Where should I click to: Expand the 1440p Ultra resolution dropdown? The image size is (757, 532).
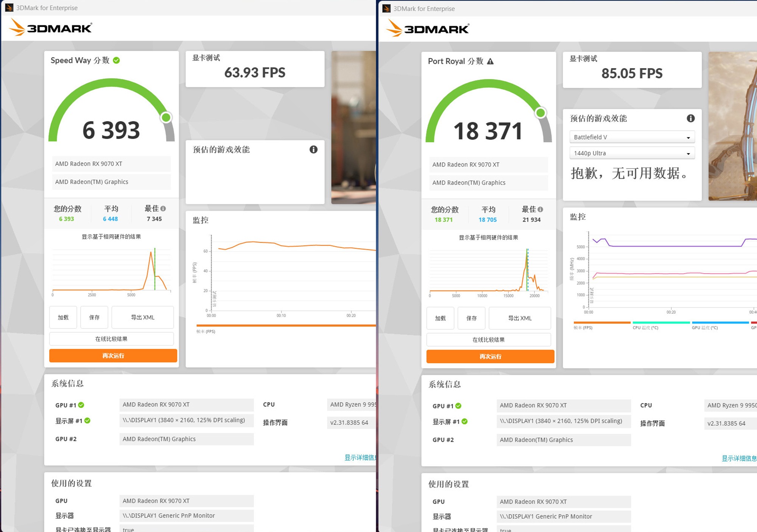(x=632, y=153)
